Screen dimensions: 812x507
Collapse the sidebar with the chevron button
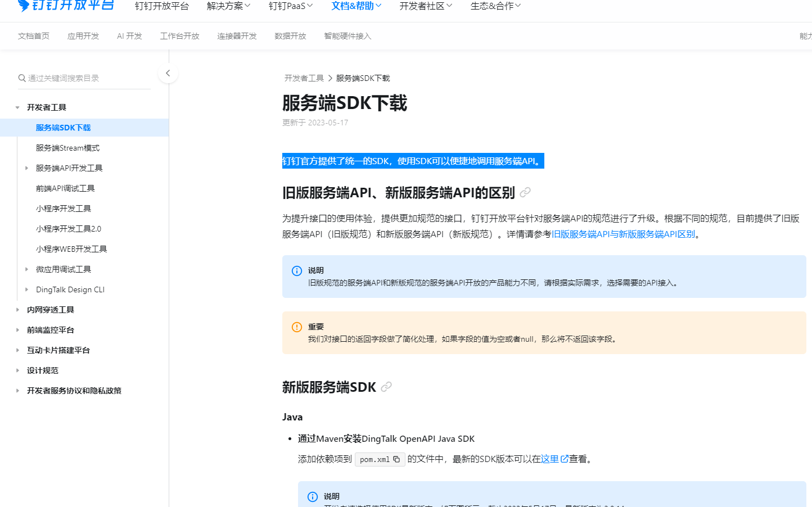point(168,73)
